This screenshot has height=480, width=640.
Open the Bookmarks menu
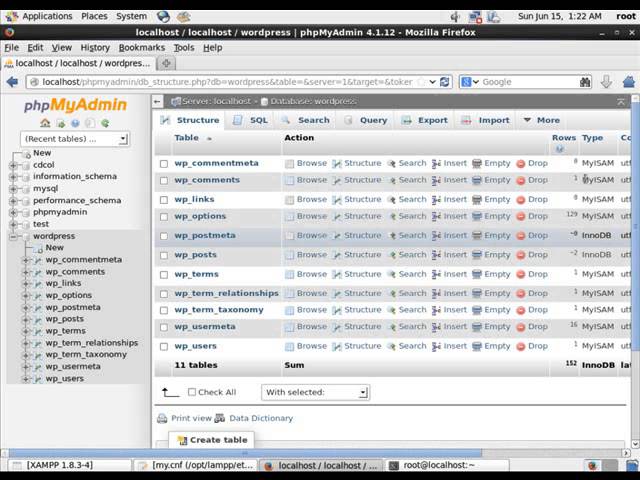pos(142,48)
